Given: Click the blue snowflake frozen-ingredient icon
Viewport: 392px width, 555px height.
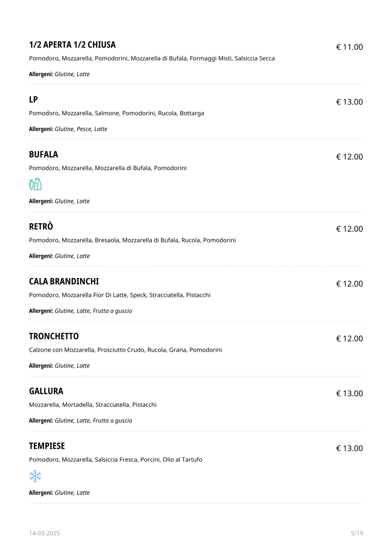Looking at the screenshot, I should [35, 476].
